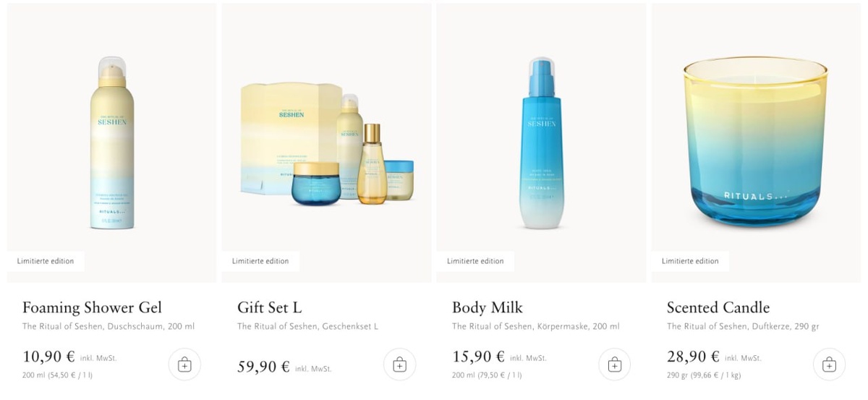Image resolution: width=868 pixels, height=400 pixels.
Task: Open the Gift Set L title link
Action: click(x=275, y=307)
